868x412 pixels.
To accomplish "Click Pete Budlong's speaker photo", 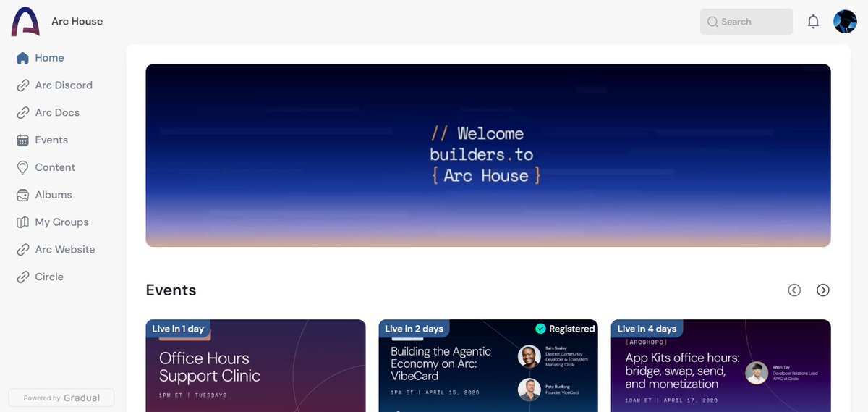I will [x=530, y=390].
